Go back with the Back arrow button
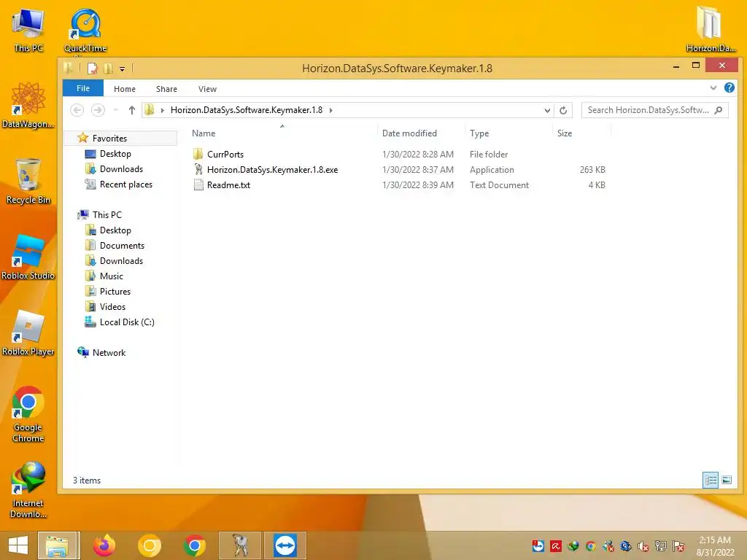Image resolution: width=747 pixels, height=560 pixels. click(77, 110)
